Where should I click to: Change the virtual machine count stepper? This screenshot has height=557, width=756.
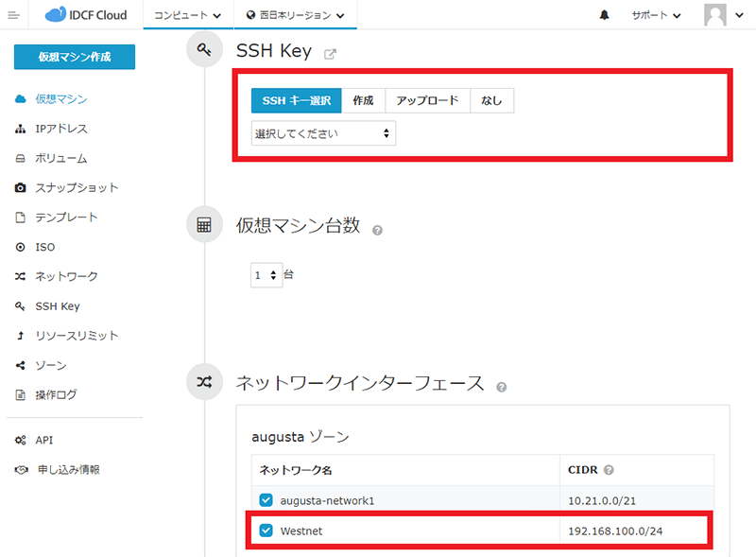(x=266, y=275)
